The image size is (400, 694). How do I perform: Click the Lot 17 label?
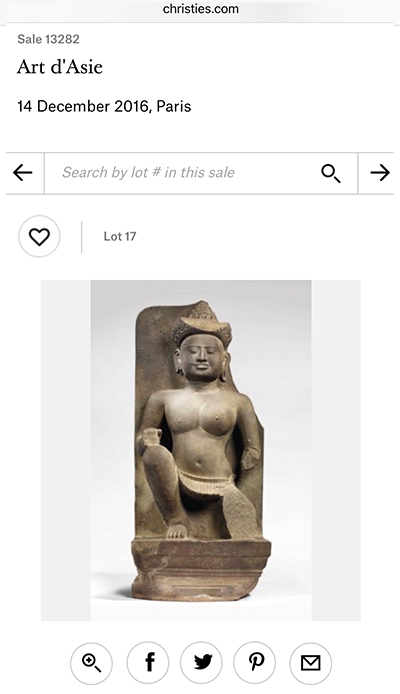pos(120,236)
